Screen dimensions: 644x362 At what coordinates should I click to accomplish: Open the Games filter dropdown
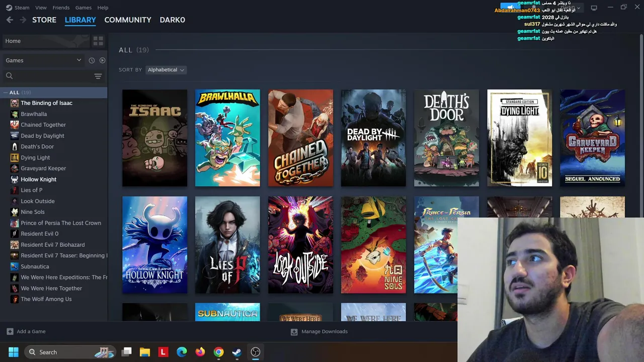43,60
